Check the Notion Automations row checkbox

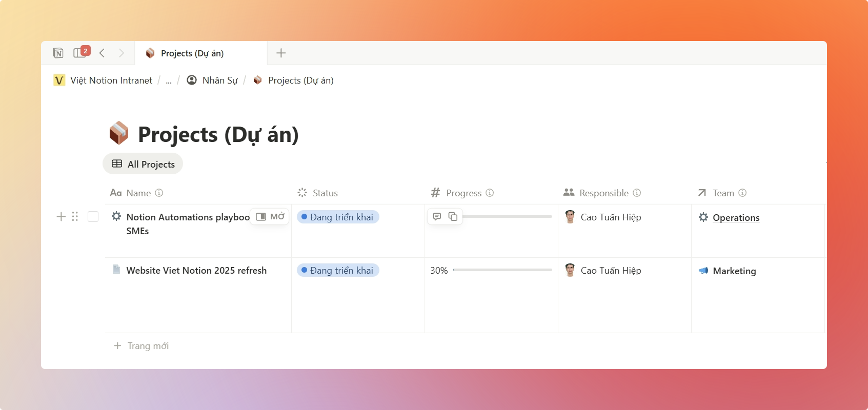[93, 217]
